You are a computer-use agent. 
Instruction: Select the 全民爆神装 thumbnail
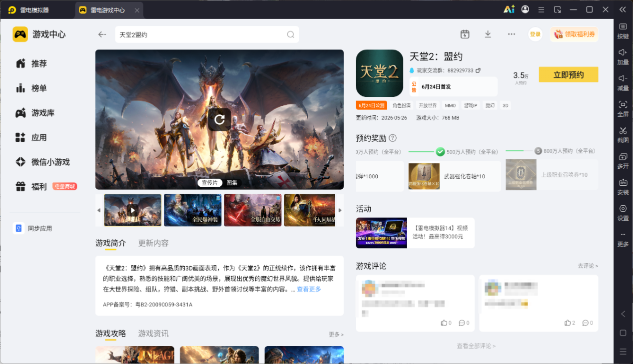(193, 210)
